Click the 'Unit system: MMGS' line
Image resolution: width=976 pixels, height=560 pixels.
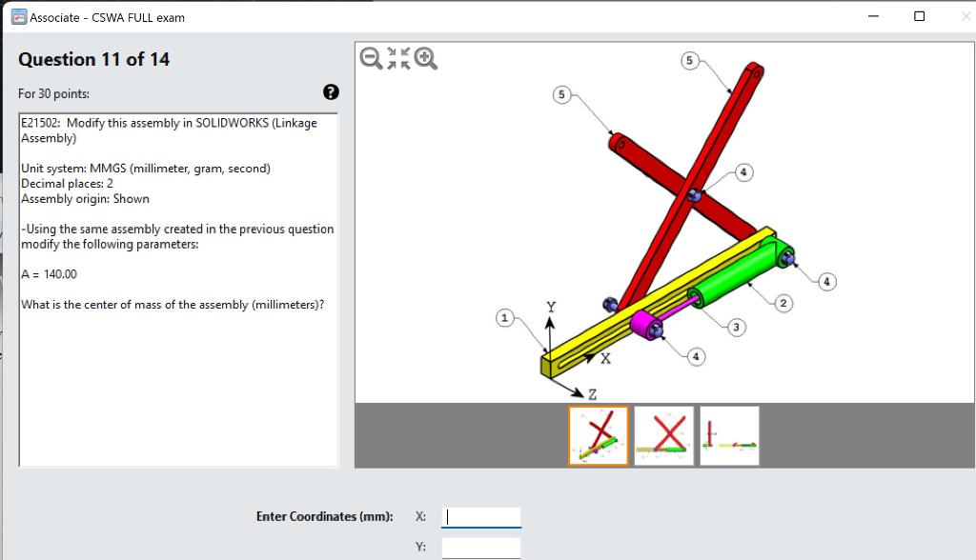[146, 169]
